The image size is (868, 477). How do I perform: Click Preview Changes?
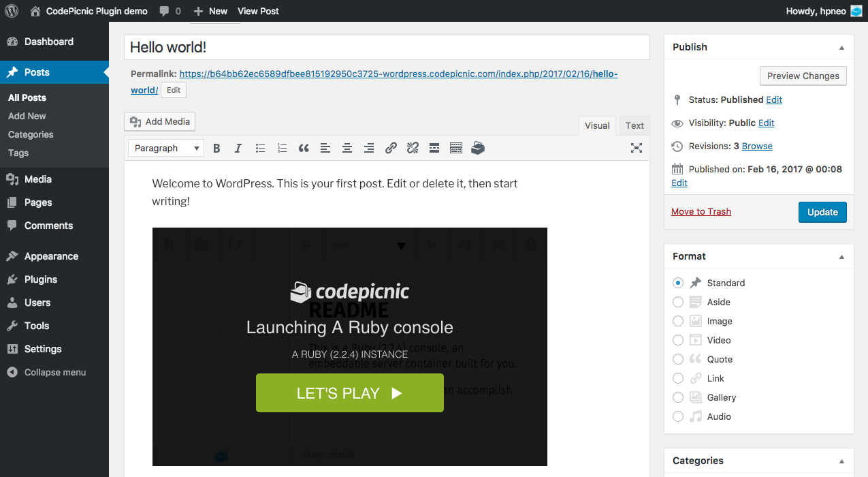[x=803, y=76]
